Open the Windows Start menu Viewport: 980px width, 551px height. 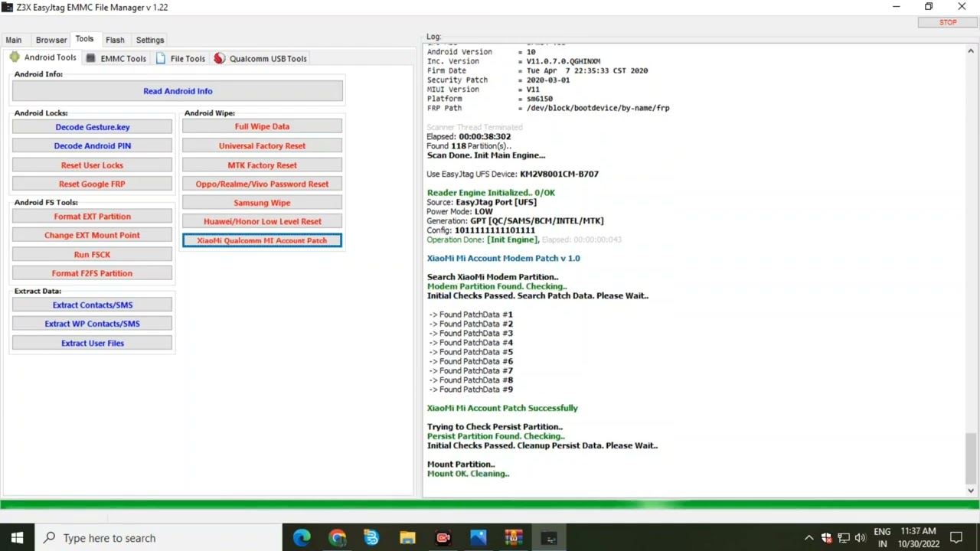[x=17, y=538]
